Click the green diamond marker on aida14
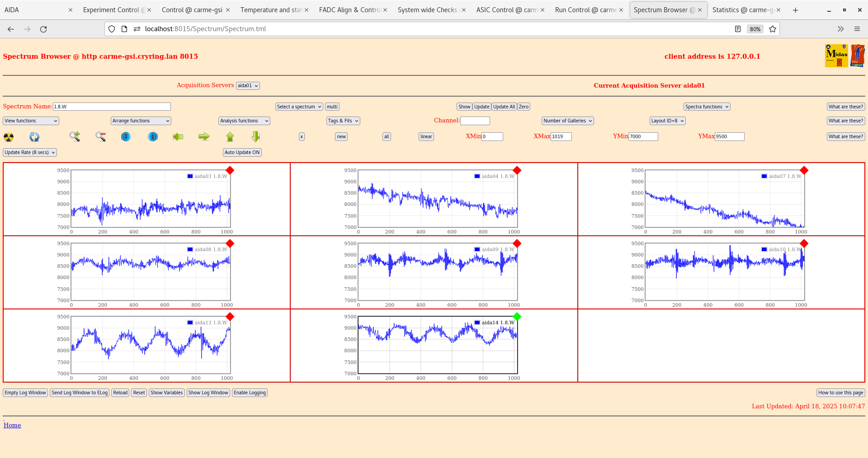Image resolution: width=868 pixels, height=458 pixels. click(x=517, y=317)
